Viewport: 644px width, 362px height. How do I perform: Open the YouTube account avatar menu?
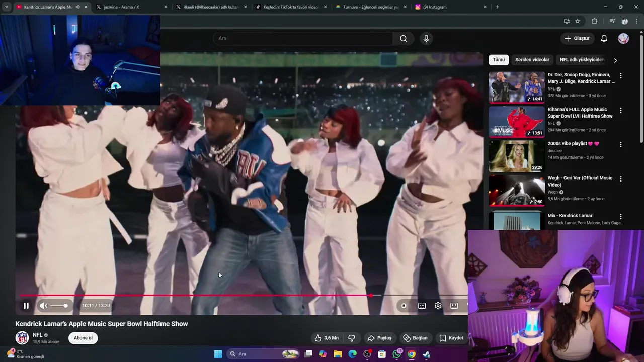[623, 38]
